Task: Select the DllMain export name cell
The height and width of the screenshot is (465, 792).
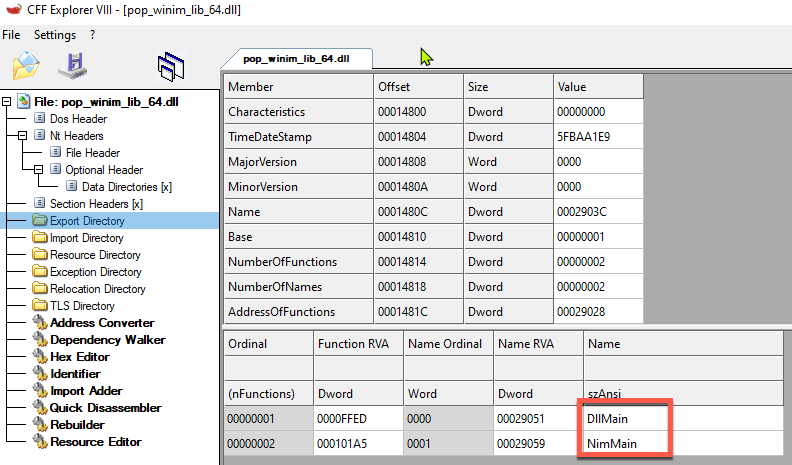Action: pyautogui.click(x=683, y=419)
